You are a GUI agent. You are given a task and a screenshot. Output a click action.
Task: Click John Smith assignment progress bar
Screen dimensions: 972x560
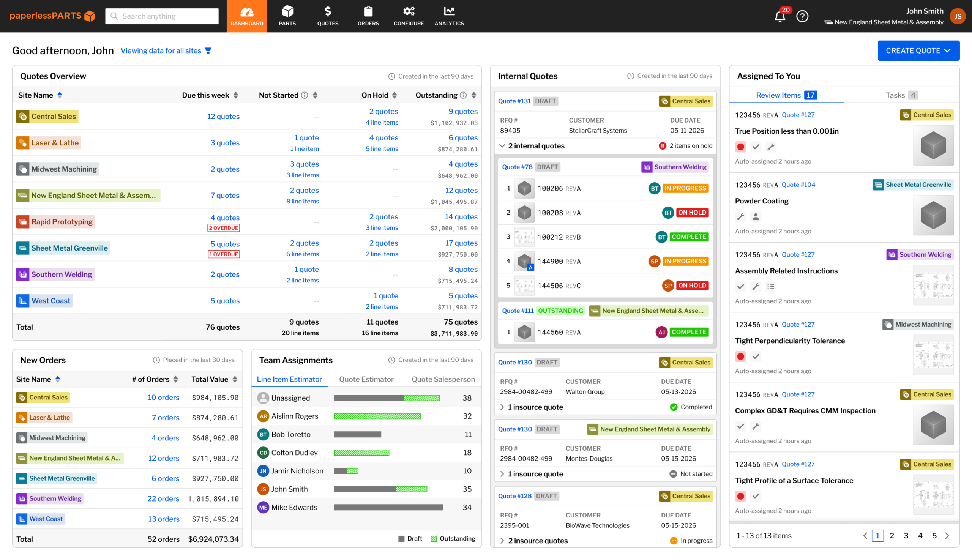point(380,489)
